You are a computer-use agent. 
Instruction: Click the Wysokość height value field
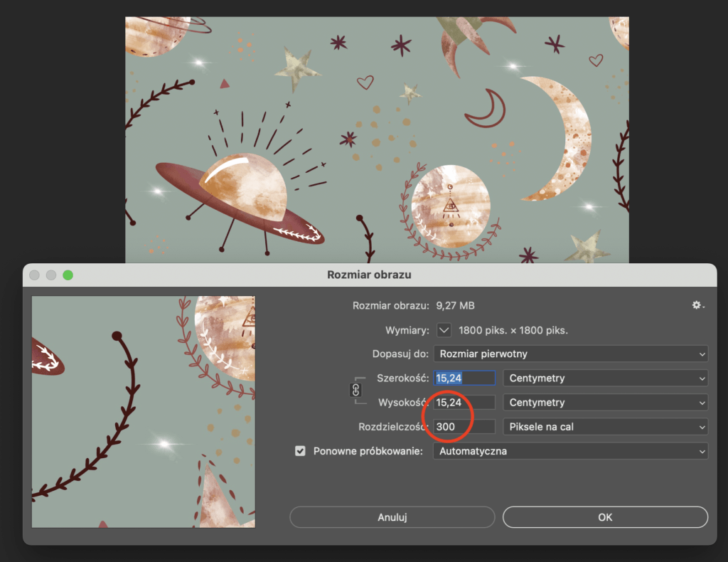(x=464, y=403)
